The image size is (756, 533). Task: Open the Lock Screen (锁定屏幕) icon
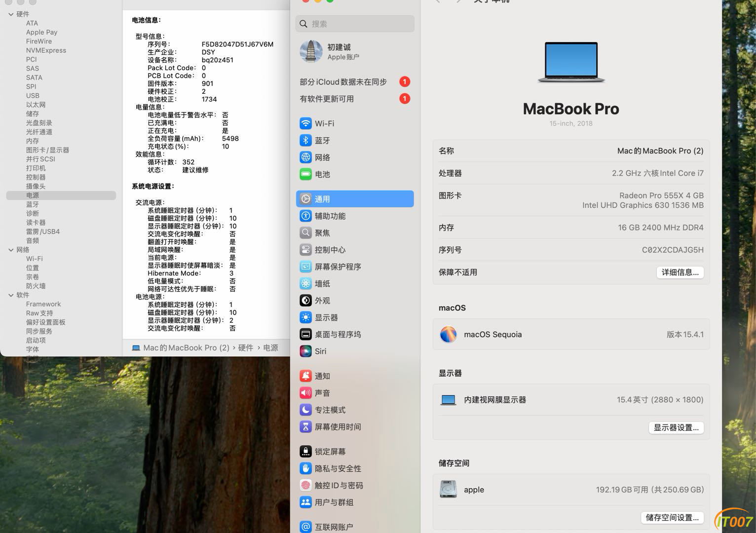(x=305, y=451)
